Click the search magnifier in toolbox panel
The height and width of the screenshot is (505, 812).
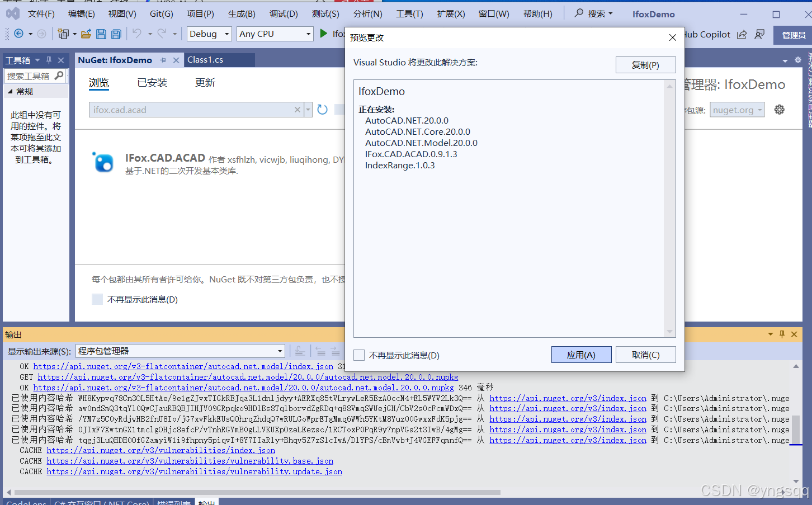tap(59, 75)
